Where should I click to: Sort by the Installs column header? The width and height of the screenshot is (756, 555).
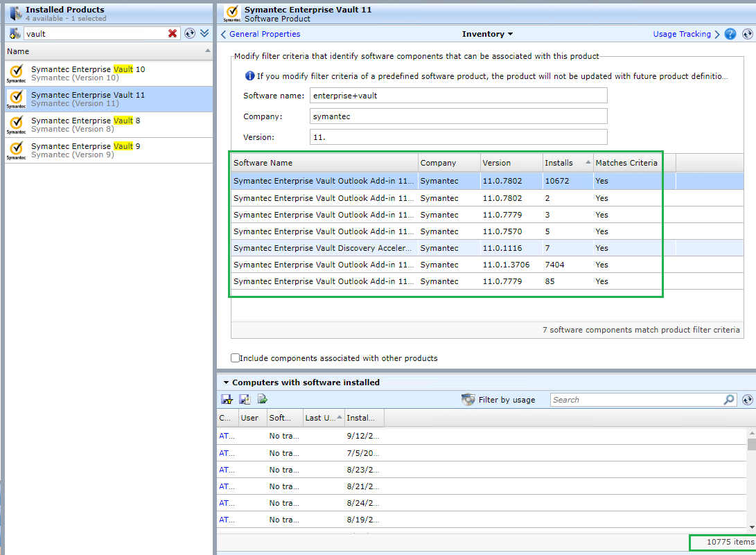[x=568, y=163]
